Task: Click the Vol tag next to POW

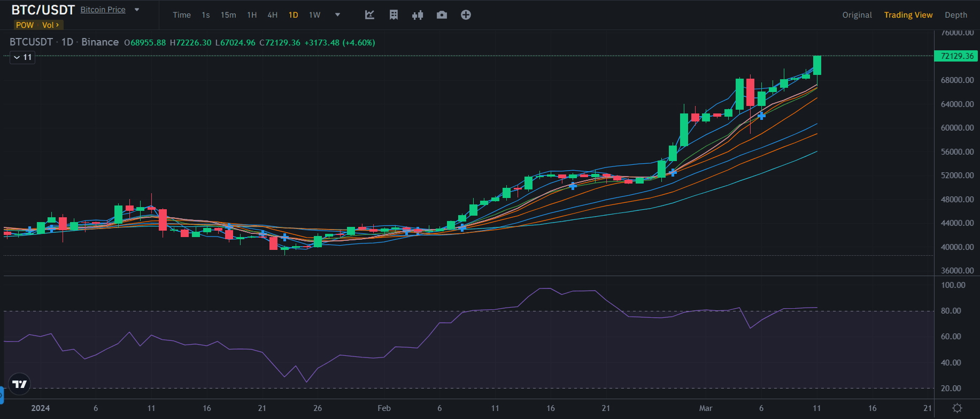Action: pyautogui.click(x=50, y=25)
